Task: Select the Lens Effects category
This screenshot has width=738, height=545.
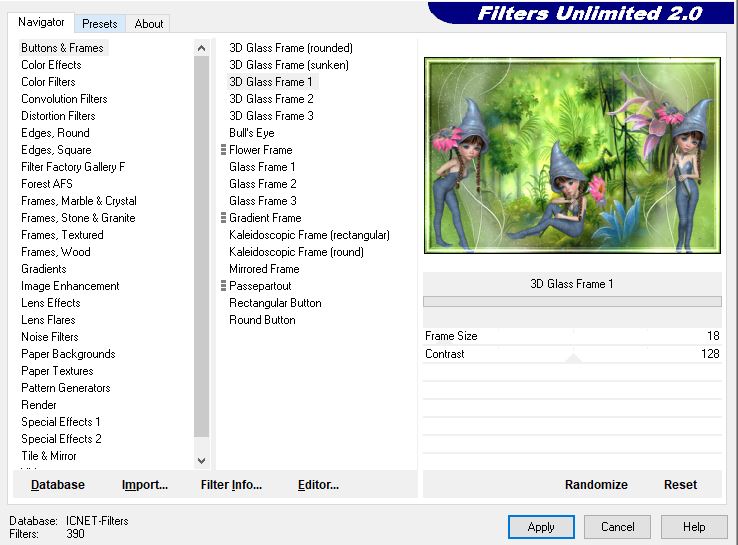Action: [51, 303]
